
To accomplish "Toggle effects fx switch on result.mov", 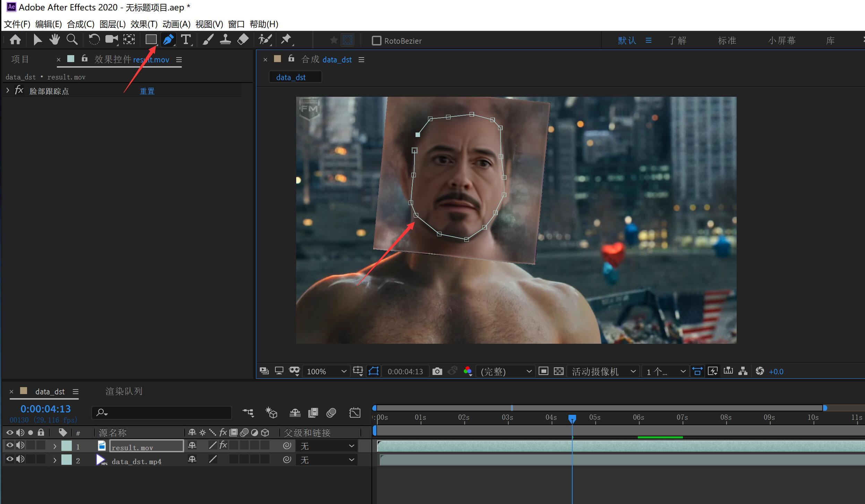I will click(x=223, y=445).
